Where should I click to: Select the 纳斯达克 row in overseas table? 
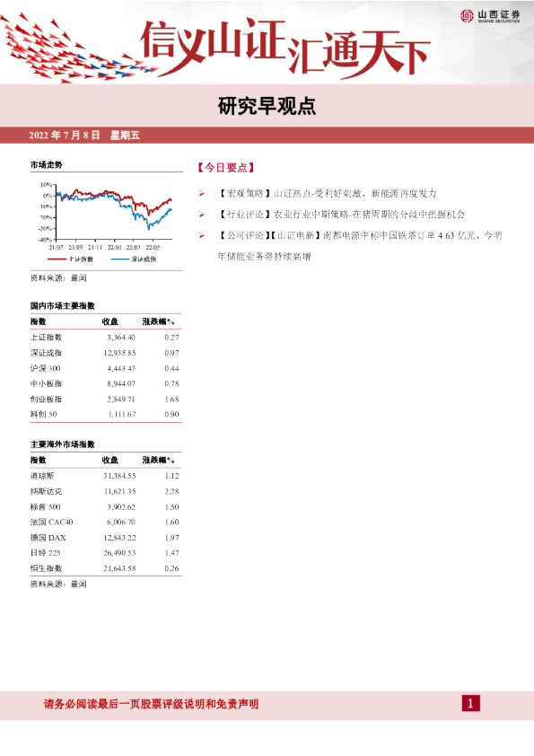click(x=105, y=491)
